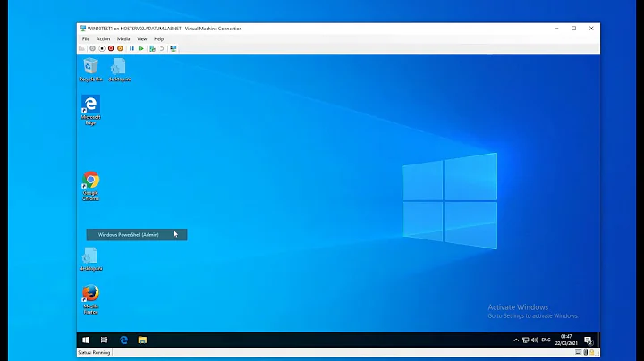644x361 pixels.
Task: Click the network tray icon
Action: coord(525,340)
